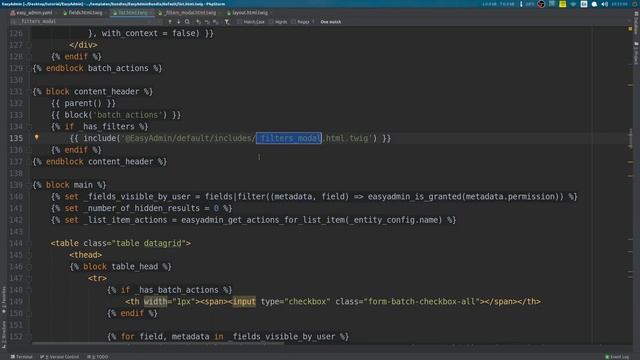
Task: Click the intention lightbulb on line 135
Action: pyautogui.click(x=37, y=138)
